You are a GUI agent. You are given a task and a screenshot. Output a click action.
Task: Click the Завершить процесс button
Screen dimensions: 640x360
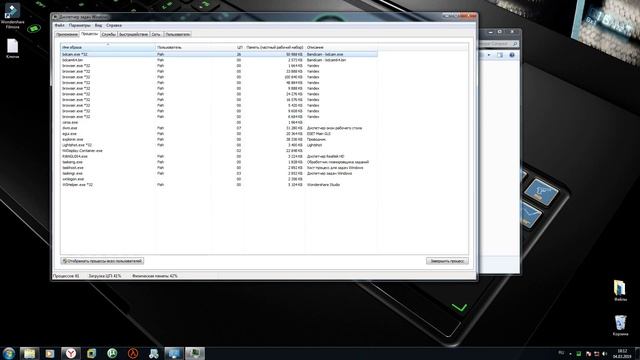click(x=447, y=261)
